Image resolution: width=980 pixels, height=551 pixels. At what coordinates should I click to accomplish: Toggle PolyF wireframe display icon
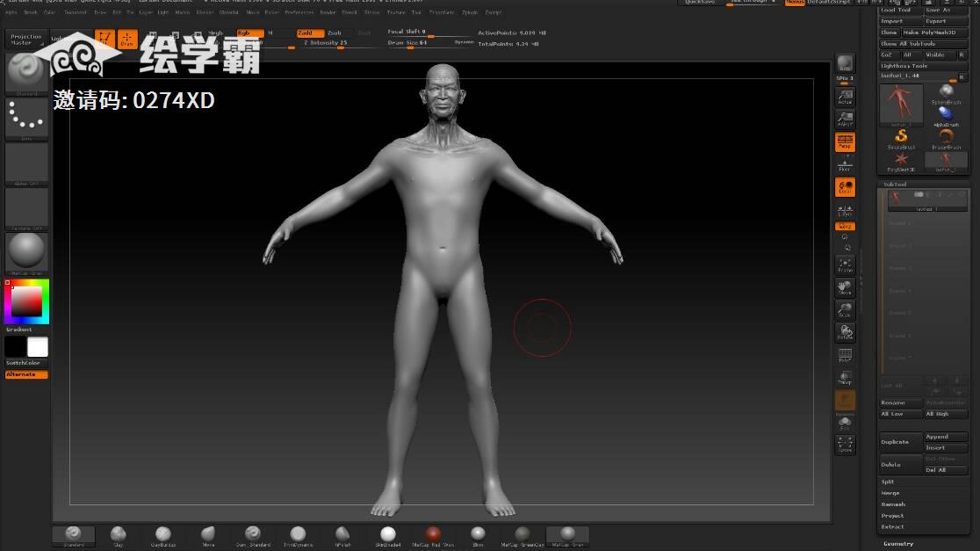(x=845, y=355)
